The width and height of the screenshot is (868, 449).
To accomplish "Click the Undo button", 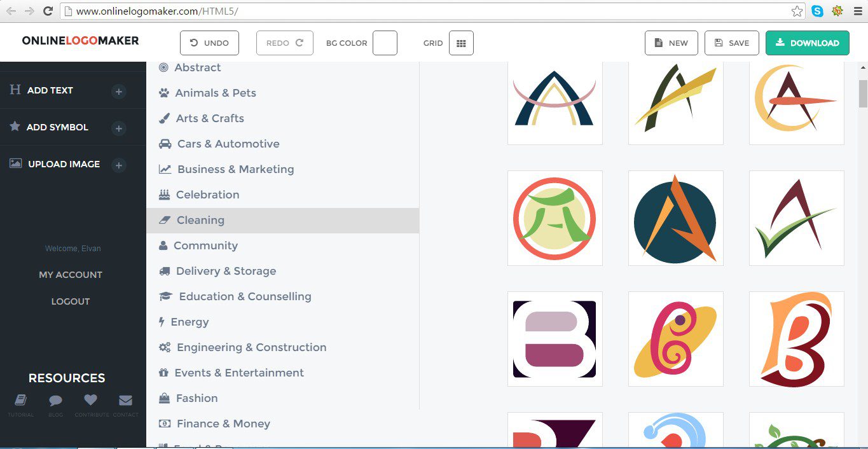I will pos(209,43).
